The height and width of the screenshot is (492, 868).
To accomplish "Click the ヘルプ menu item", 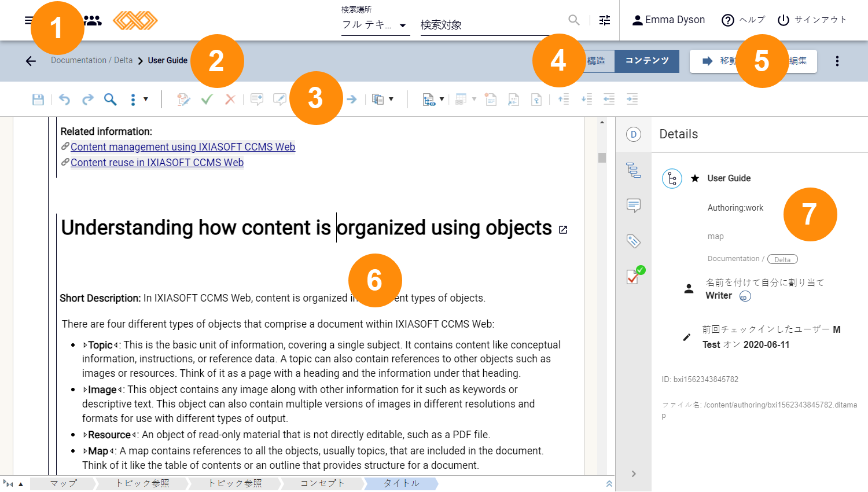I will 744,20.
